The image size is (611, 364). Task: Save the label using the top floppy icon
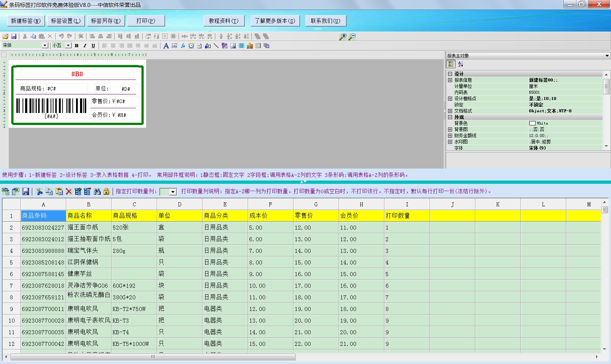click(x=14, y=36)
